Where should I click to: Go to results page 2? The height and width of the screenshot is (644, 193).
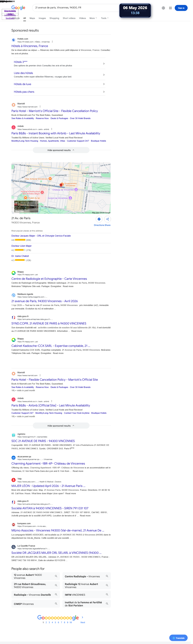click(46, 622)
